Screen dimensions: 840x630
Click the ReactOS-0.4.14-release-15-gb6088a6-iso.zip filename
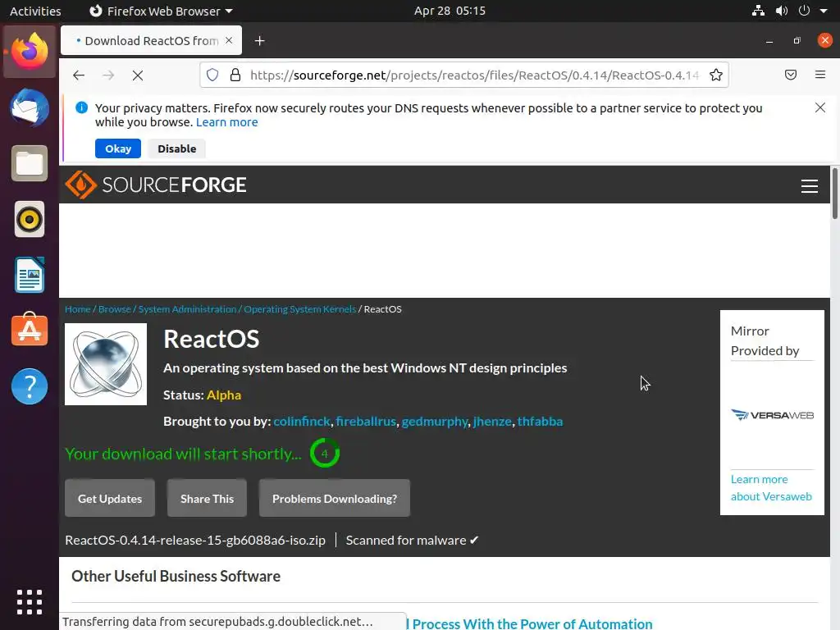point(195,540)
